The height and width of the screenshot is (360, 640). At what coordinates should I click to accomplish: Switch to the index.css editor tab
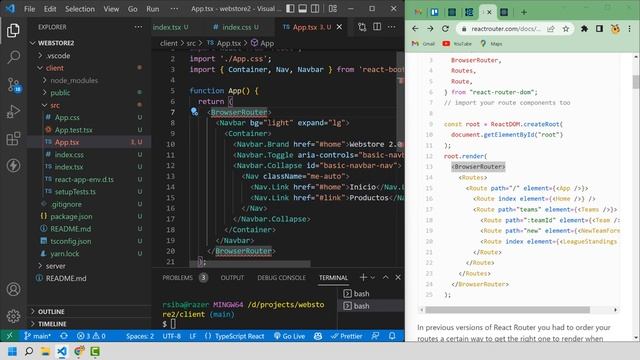tap(236, 27)
